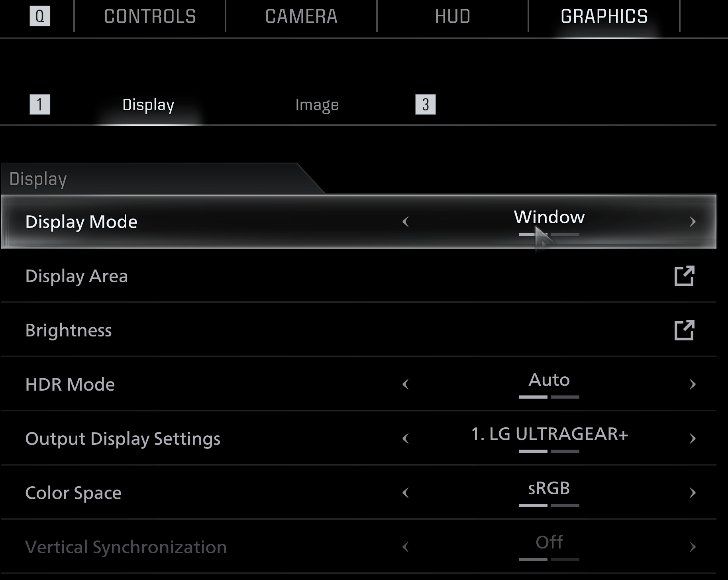Open the CONTROLS tab
This screenshot has height=580, width=728.
(x=150, y=16)
